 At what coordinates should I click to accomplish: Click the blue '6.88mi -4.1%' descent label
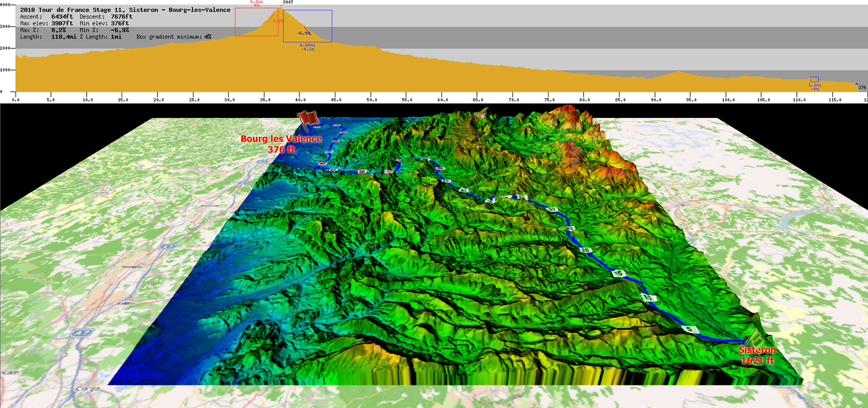308,47
